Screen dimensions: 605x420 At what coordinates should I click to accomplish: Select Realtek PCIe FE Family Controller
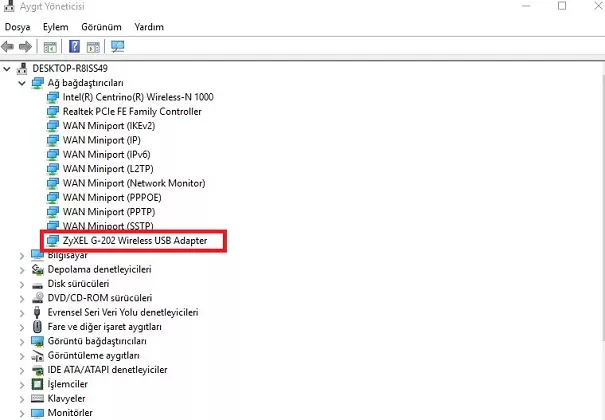click(x=132, y=111)
